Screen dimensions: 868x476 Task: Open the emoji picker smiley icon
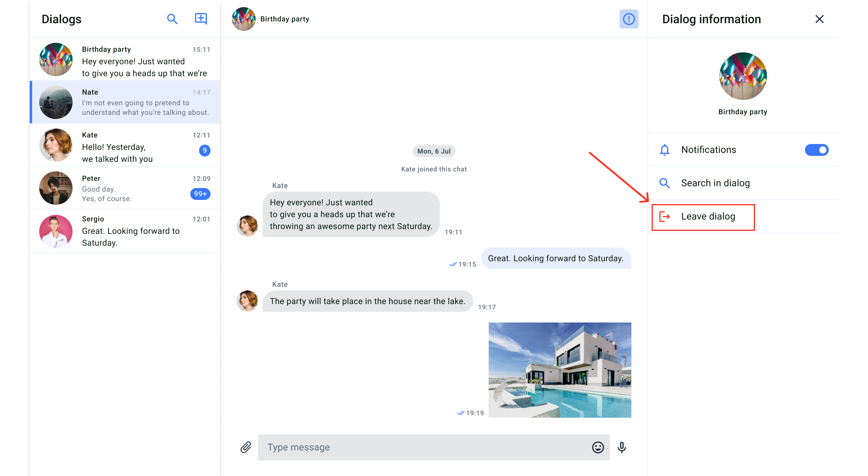(x=598, y=447)
